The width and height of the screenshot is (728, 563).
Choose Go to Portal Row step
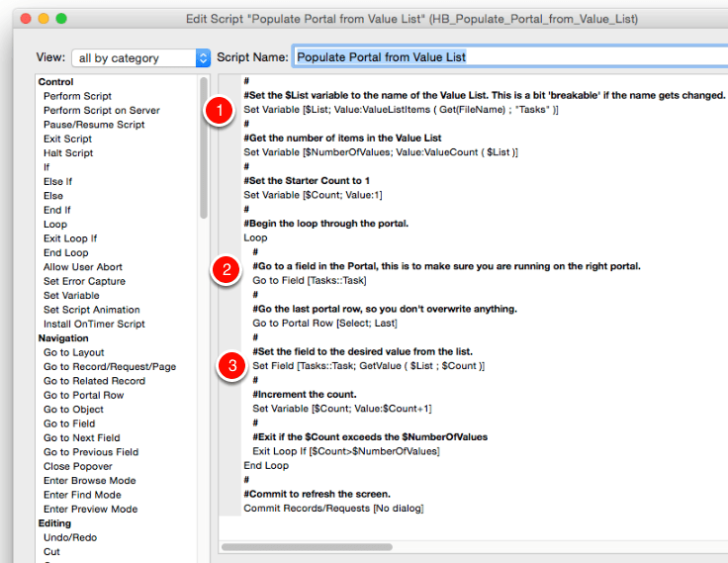(84, 395)
